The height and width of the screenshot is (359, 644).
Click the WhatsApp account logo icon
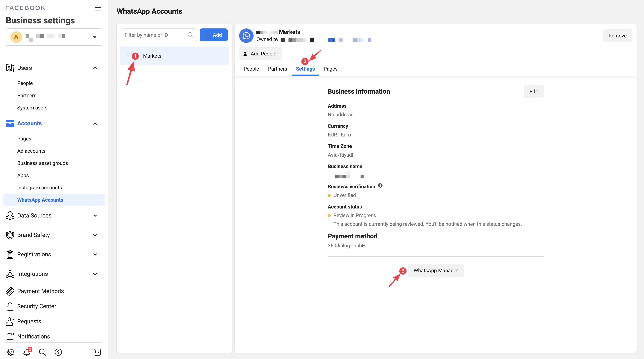(x=246, y=36)
